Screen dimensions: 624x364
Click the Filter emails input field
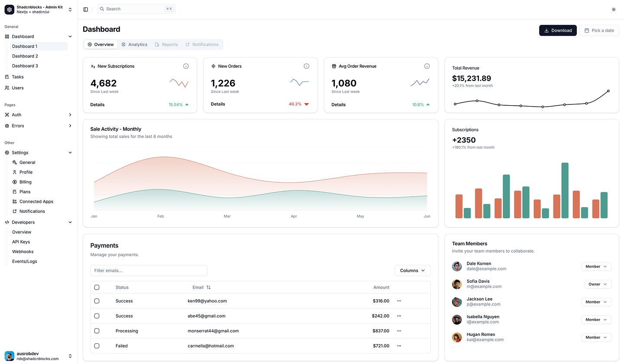(x=149, y=270)
